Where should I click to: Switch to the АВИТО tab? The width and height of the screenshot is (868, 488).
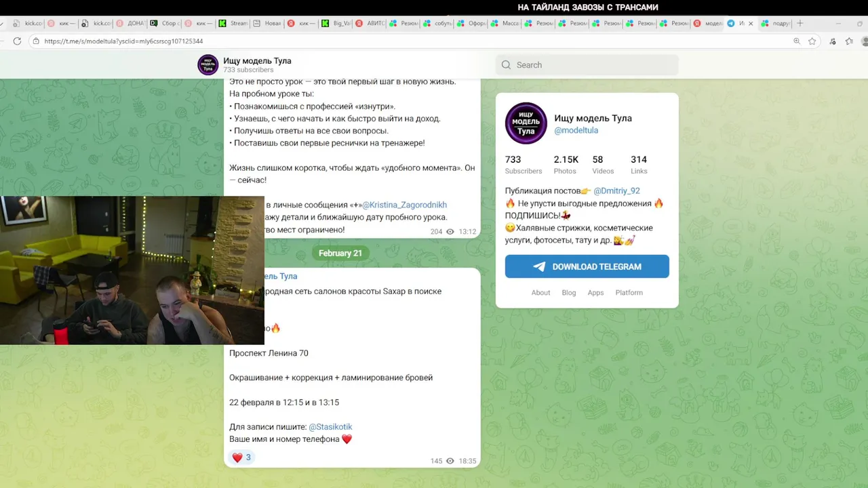click(x=370, y=23)
